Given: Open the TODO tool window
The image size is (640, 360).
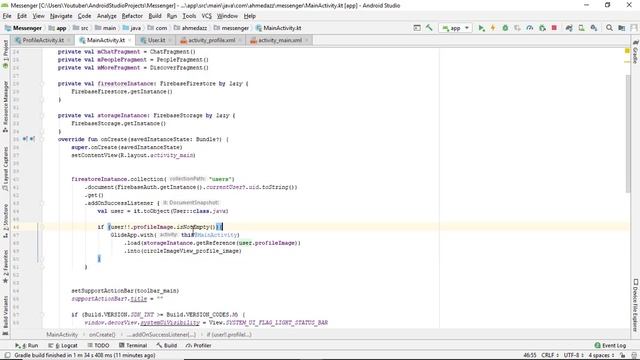Looking at the screenshot, I should (x=98, y=345).
